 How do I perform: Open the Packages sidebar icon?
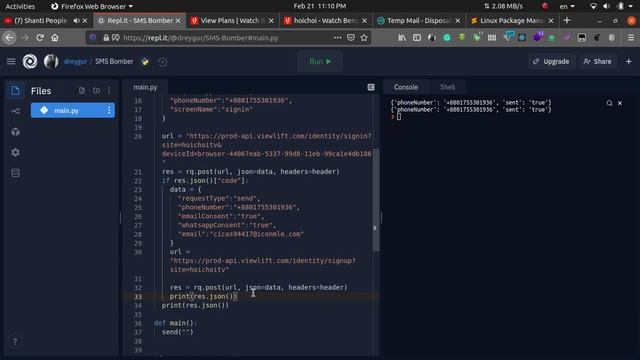(x=16, y=132)
